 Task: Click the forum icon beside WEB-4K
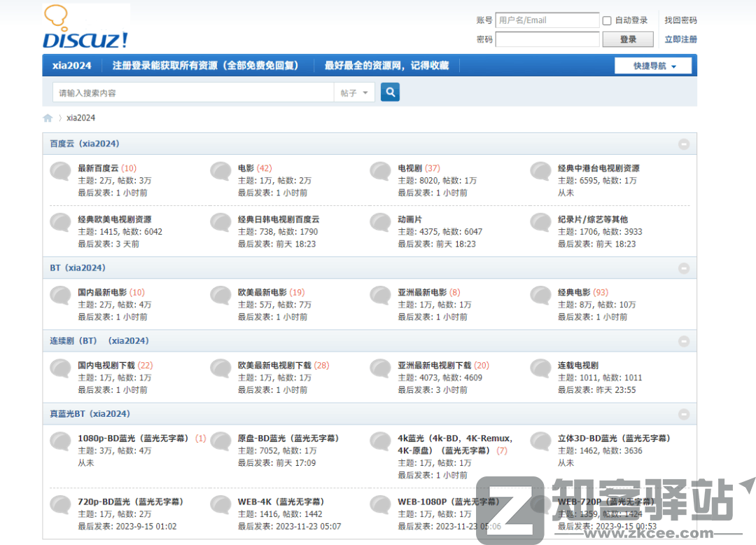[220, 504]
